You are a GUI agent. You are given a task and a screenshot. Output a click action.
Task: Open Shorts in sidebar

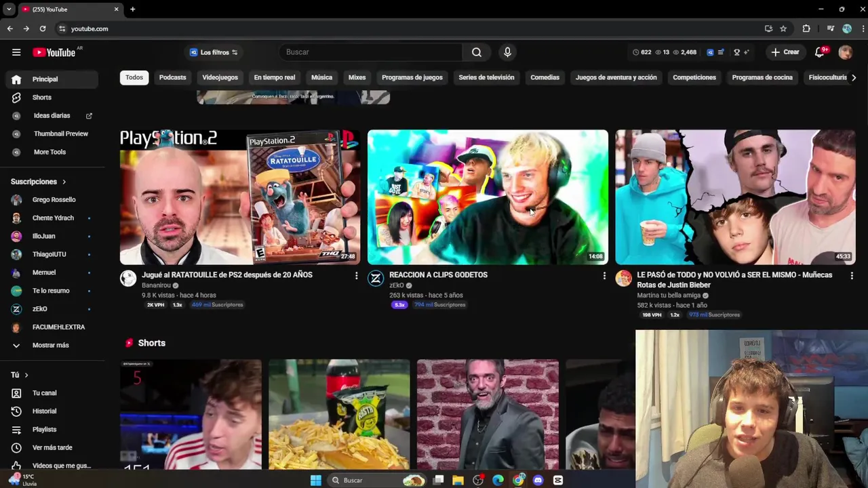pos(53,98)
